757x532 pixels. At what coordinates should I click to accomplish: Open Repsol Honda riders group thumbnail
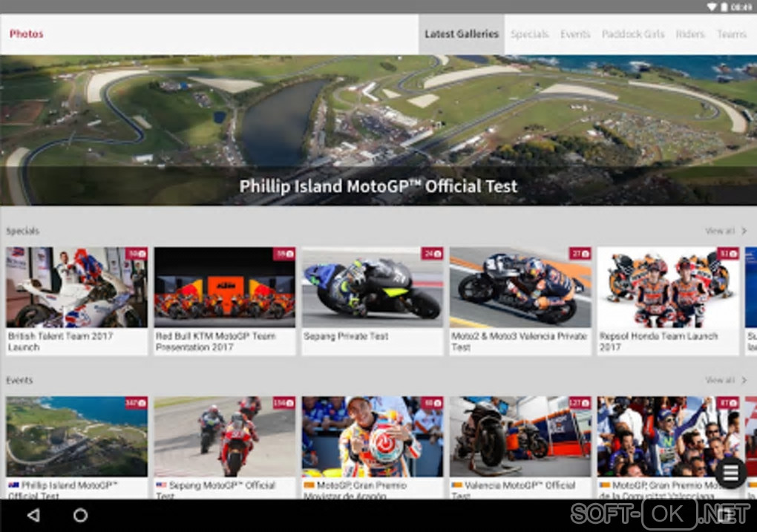(668, 287)
